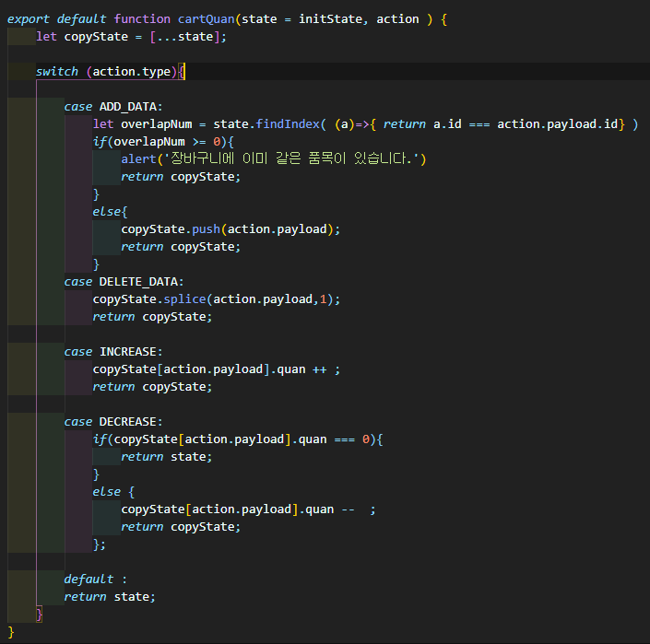Click the '};' closing DECREASE else block
650x644 pixels.
point(100,544)
